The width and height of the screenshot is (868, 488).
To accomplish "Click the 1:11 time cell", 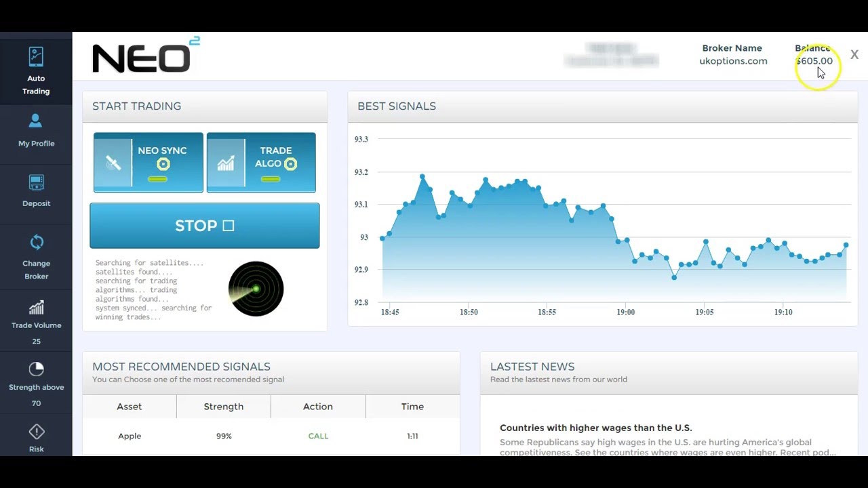I will tap(412, 436).
